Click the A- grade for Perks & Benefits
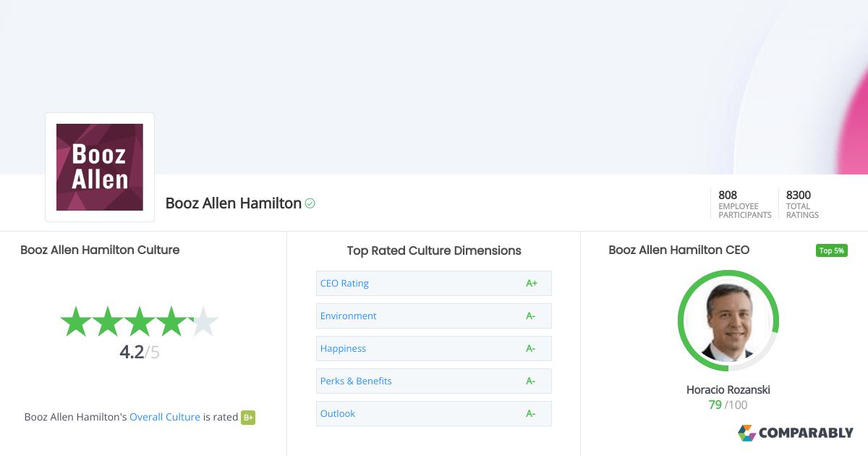 (x=531, y=381)
